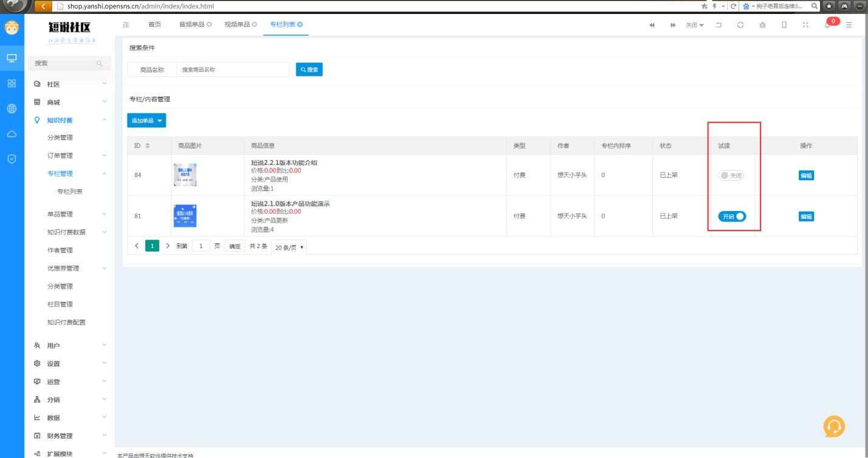Open 订单管理 in the sidebar
Screen dimensions: 868x458
tap(60, 156)
